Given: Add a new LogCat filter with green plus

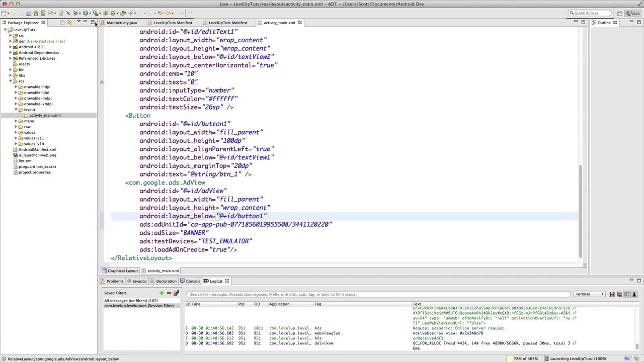Looking at the screenshot, I should pyautogui.click(x=162, y=293).
